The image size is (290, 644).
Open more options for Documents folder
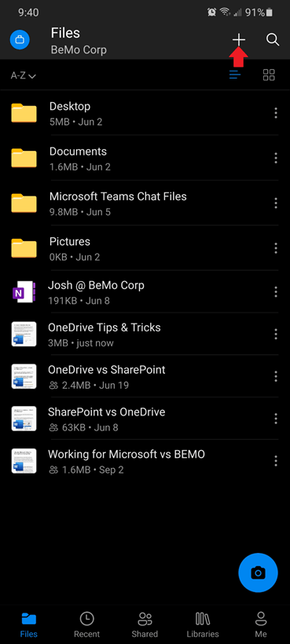click(x=276, y=158)
